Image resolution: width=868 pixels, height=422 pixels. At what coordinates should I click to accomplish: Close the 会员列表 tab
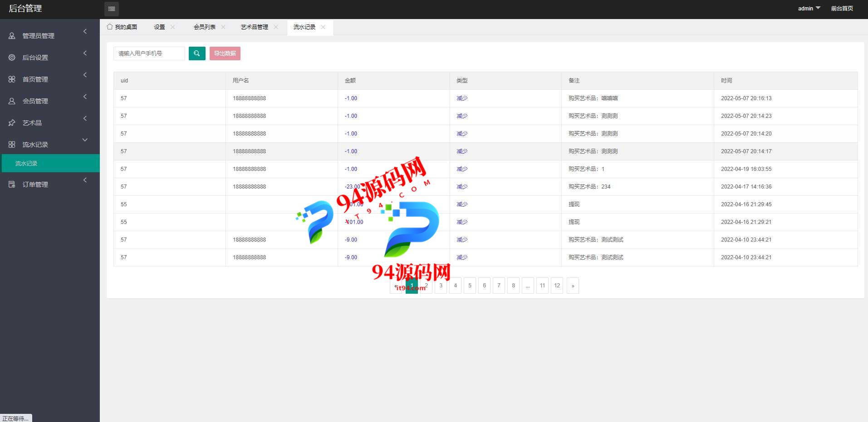[x=223, y=27]
